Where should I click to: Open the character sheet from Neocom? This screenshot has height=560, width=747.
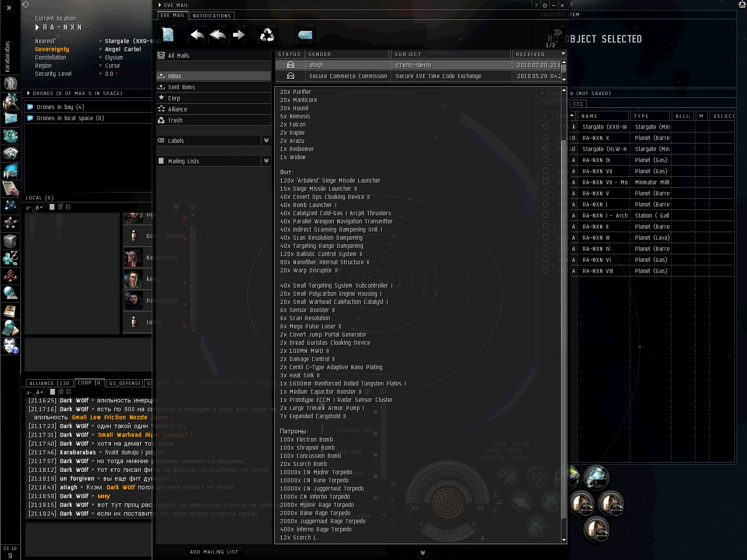(x=11, y=83)
